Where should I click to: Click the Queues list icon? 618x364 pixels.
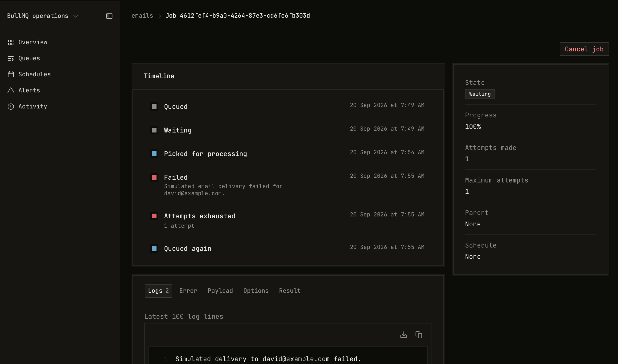click(11, 58)
